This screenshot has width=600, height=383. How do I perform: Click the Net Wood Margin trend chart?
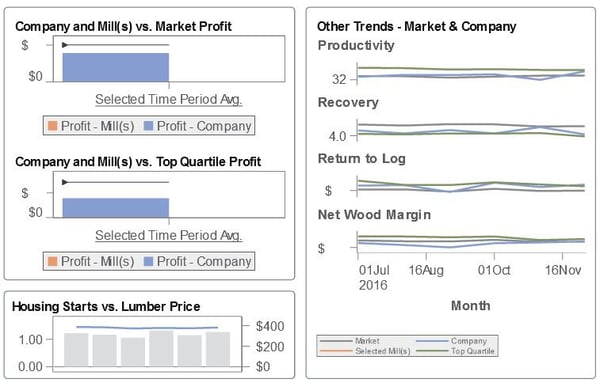[471, 241]
